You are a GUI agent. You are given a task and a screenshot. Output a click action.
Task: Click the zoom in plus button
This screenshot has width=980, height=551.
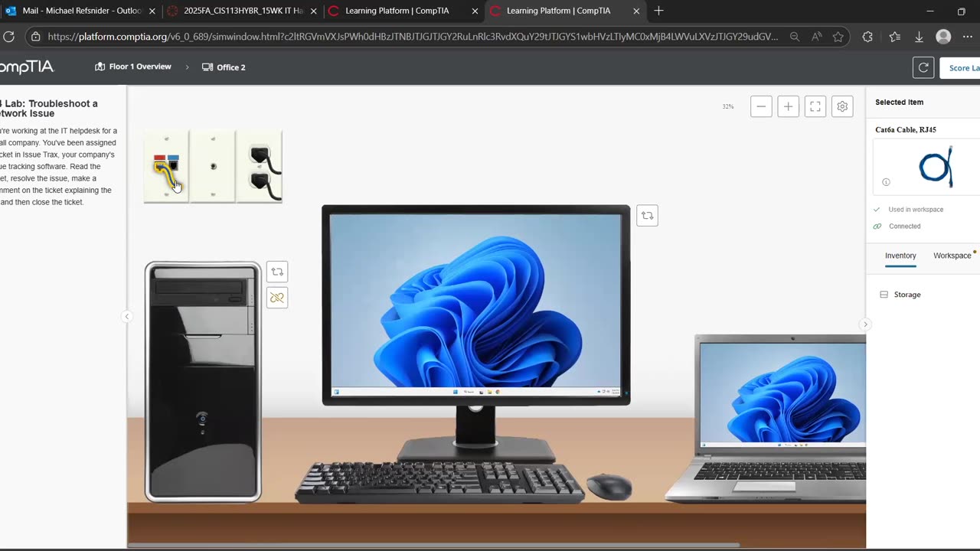tap(788, 106)
